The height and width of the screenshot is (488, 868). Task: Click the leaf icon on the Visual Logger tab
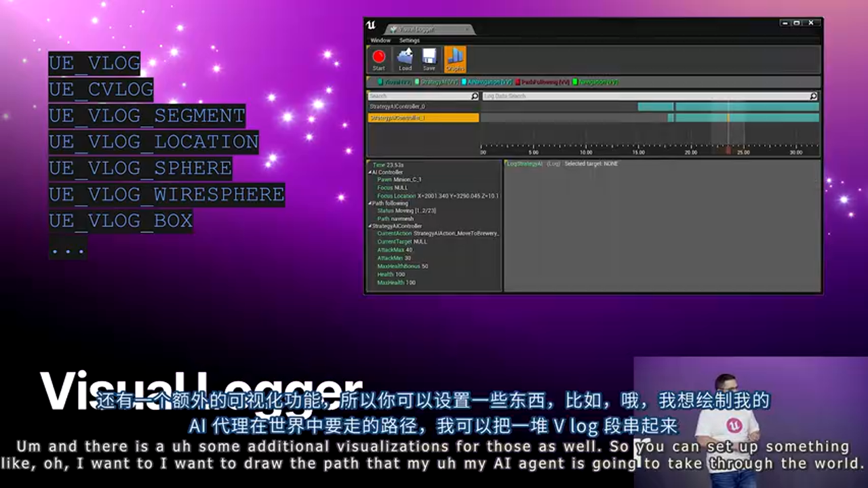(x=392, y=28)
